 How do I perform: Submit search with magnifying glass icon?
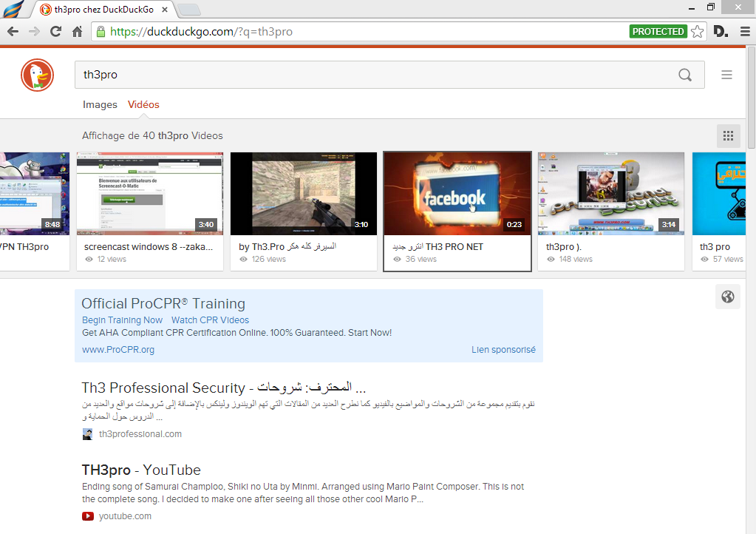684,75
